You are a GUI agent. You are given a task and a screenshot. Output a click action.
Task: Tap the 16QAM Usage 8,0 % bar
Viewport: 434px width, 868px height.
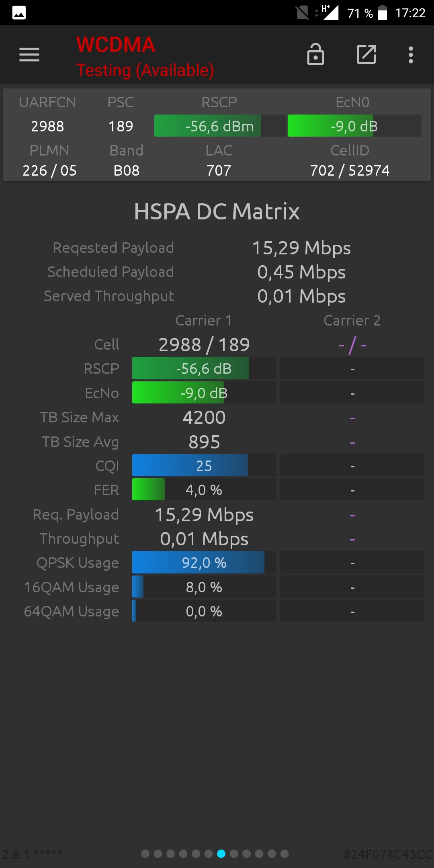(204, 587)
